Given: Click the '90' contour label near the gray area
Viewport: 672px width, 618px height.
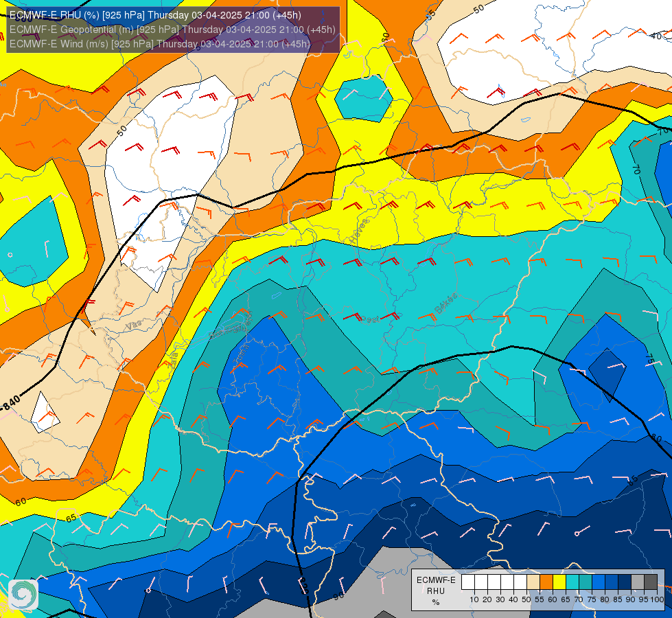Looking at the screenshot, I should pos(338,596).
